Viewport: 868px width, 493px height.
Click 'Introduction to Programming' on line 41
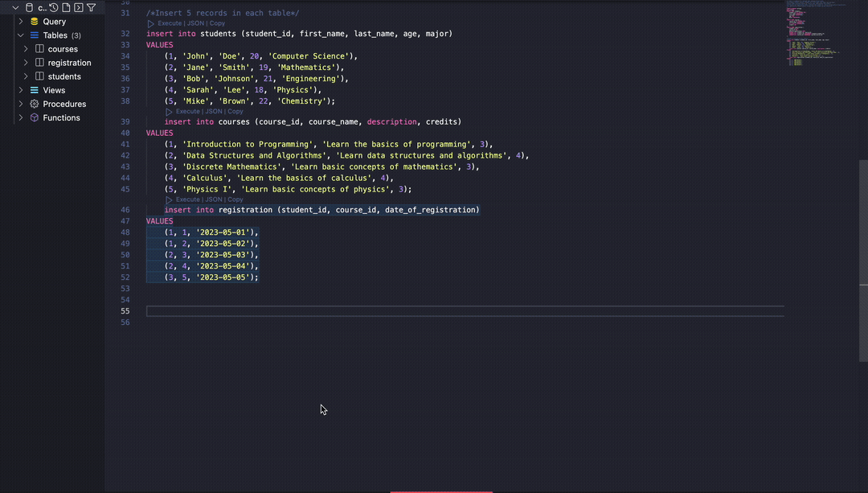pos(248,145)
